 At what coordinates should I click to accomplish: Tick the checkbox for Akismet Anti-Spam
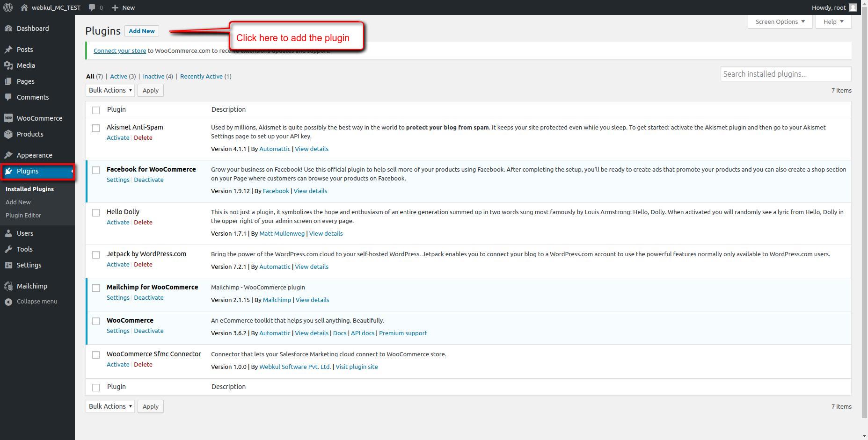pyautogui.click(x=96, y=128)
